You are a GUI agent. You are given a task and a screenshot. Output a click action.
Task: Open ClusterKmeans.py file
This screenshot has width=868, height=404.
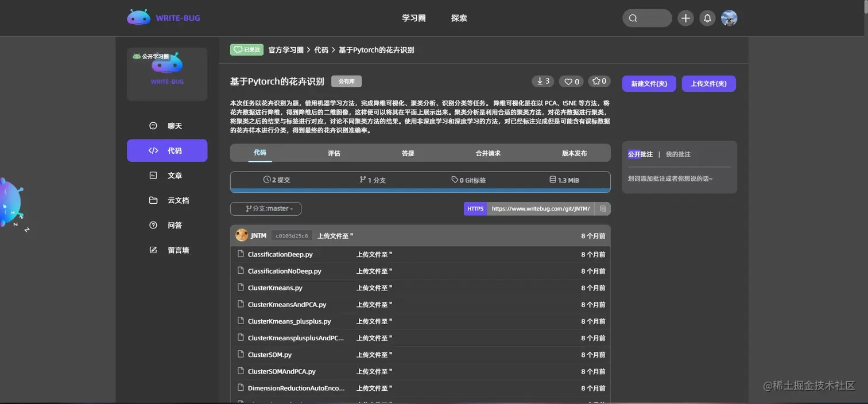tap(275, 288)
